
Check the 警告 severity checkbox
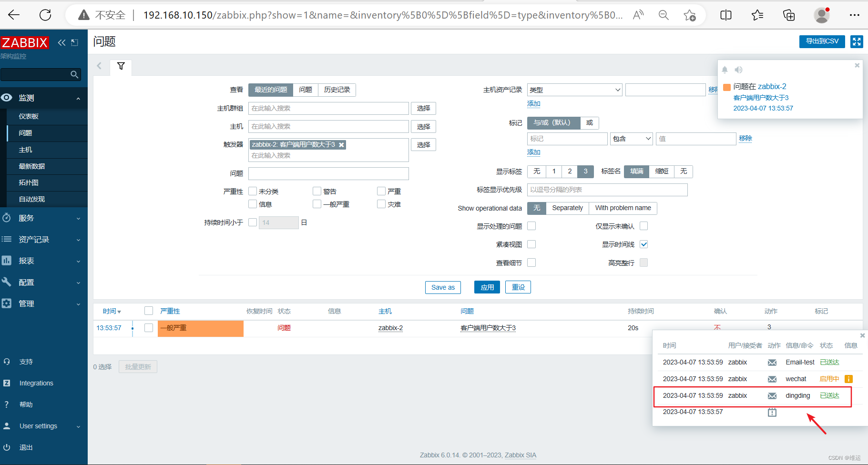click(317, 191)
